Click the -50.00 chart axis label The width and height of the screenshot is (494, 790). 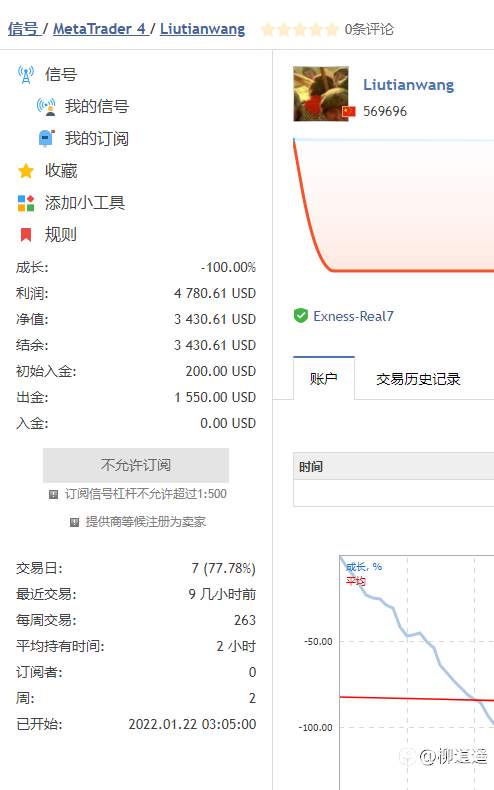[x=318, y=642]
